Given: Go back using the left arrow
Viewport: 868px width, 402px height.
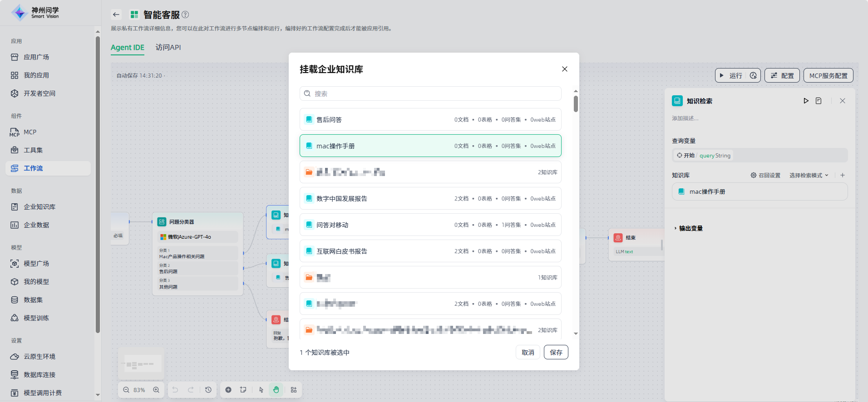Looking at the screenshot, I should tap(116, 15).
